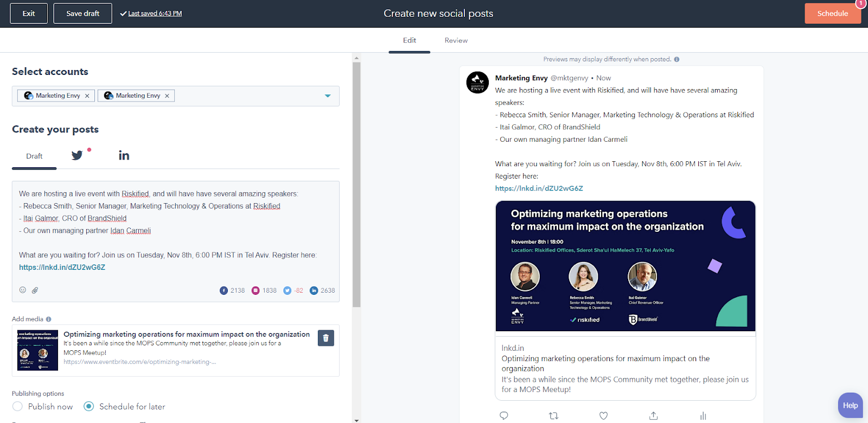Select Schedule for later option

coord(89,406)
